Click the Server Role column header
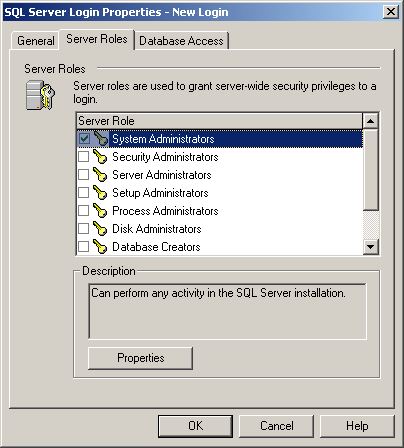Image resolution: width=404 pixels, height=448 pixels. pos(219,121)
